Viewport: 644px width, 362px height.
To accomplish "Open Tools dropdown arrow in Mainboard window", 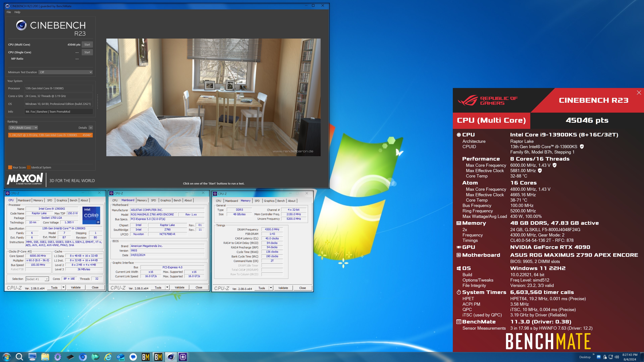I will coord(167,287).
